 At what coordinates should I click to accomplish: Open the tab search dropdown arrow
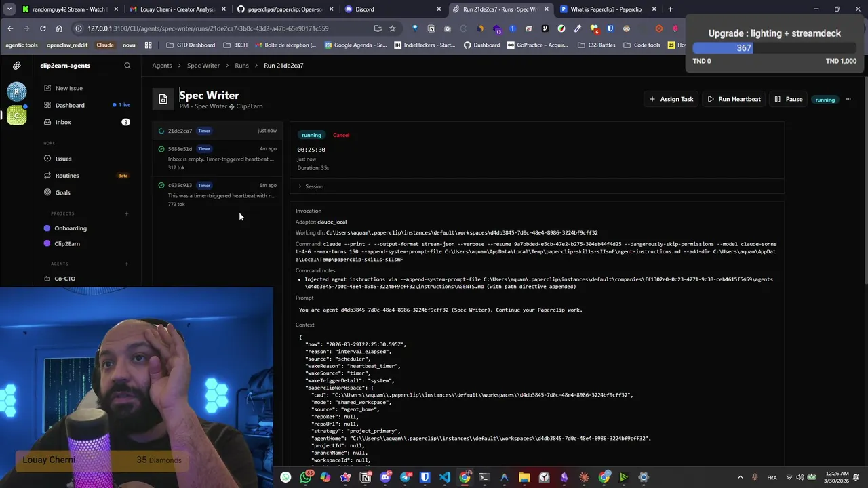tap(9, 9)
